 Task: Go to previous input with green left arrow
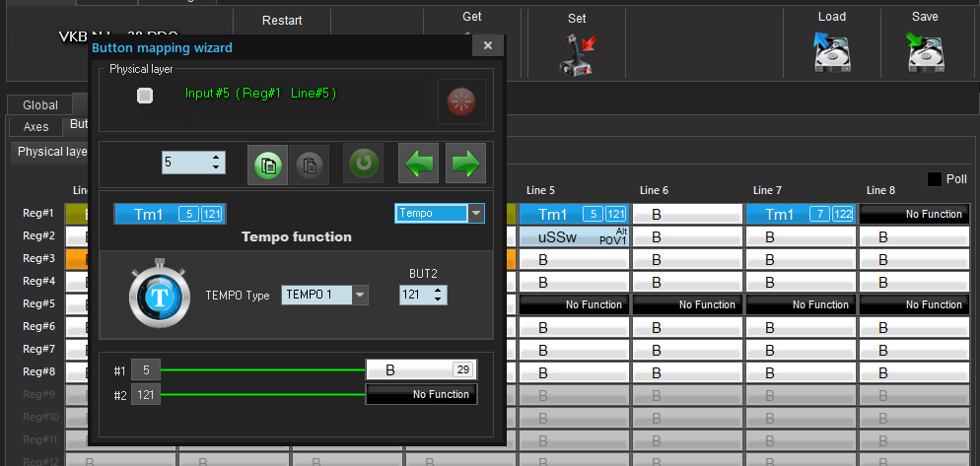[x=419, y=163]
